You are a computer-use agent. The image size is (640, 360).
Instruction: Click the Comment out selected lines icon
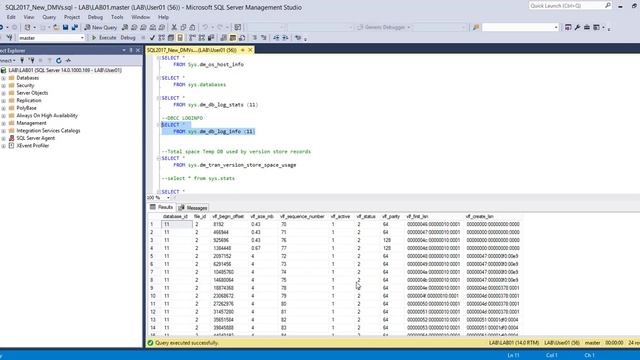tap(254, 38)
